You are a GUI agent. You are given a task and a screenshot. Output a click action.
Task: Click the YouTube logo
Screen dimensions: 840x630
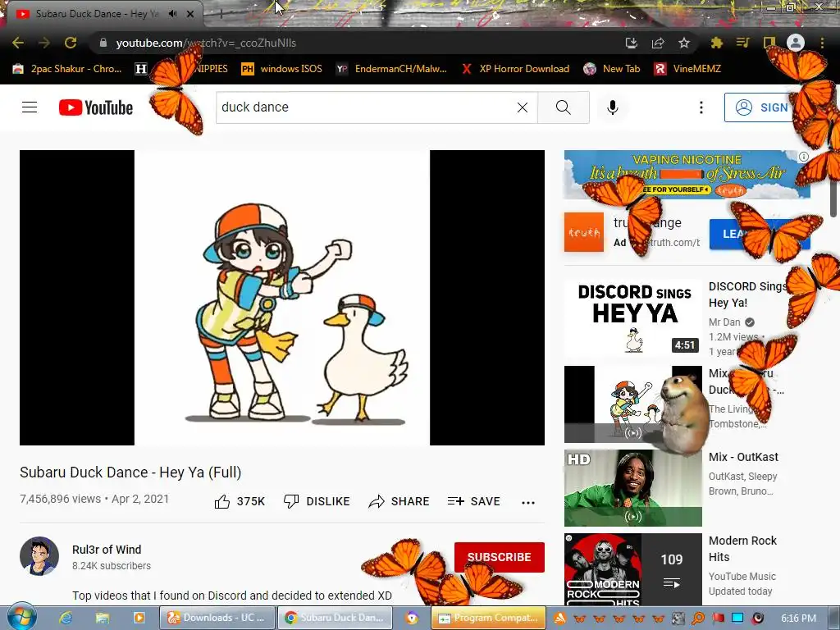[96, 107]
